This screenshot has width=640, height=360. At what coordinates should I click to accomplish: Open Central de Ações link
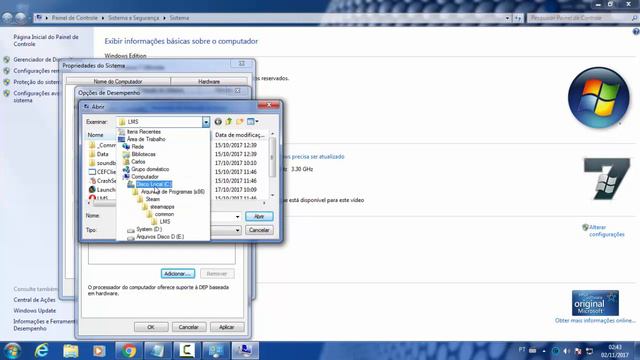tap(34, 300)
